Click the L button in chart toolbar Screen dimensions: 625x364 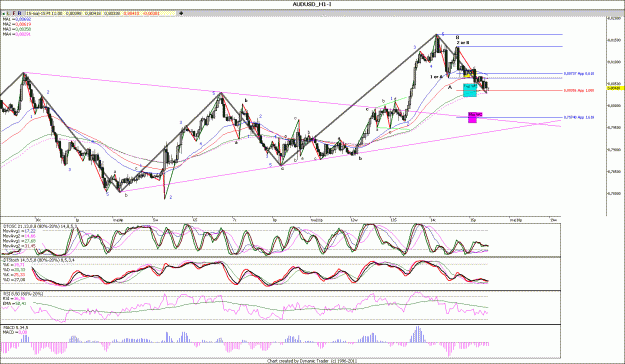point(8,13)
